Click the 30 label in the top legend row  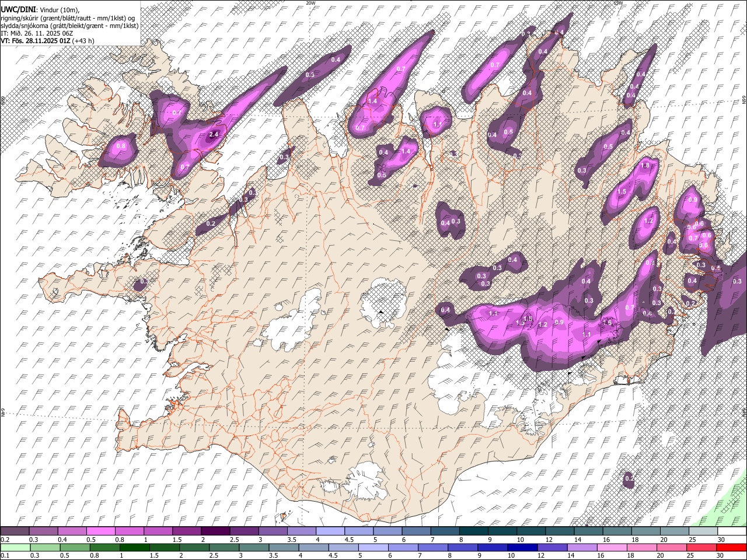721,540
